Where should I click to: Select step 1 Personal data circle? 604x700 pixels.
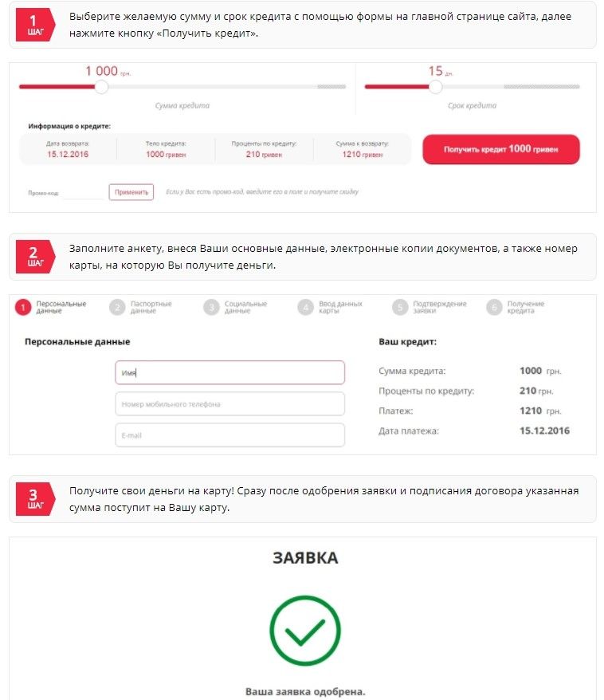click(x=24, y=307)
